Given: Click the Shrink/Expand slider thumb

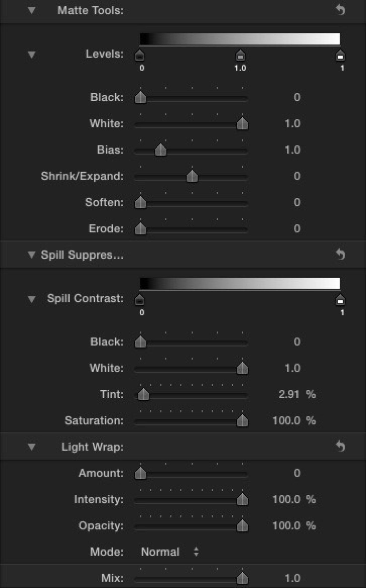Looking at the screenshot, I should pos(192,176).
